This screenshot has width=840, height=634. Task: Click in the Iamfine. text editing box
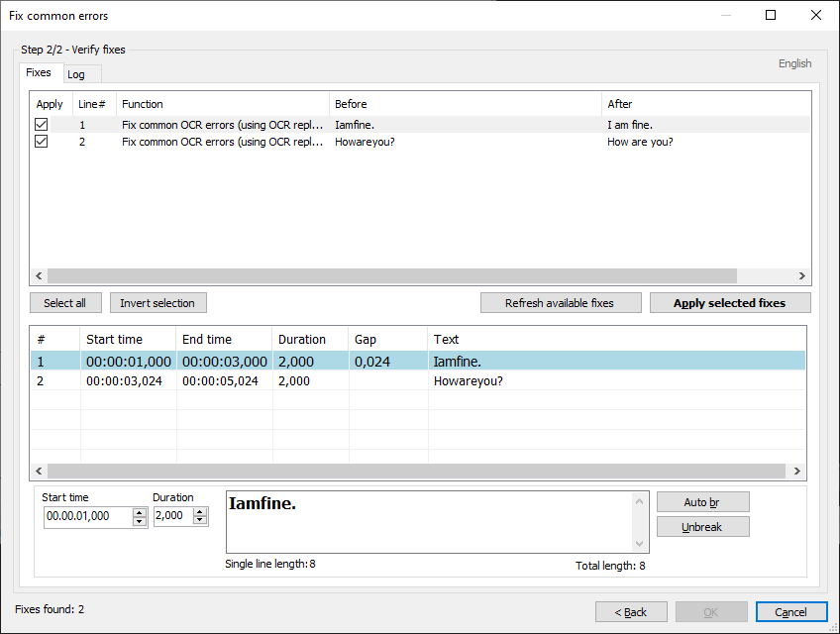tap(430, 521)
